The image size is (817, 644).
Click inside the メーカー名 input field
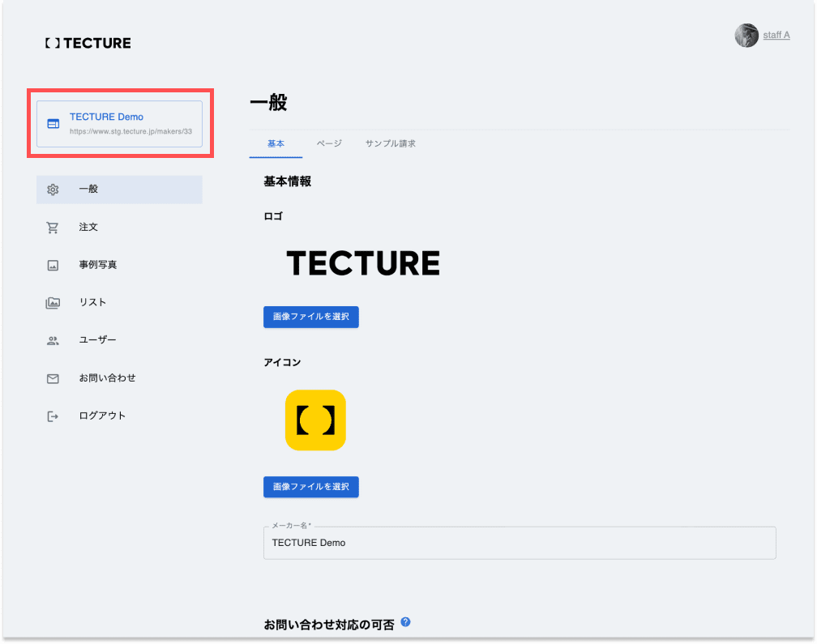519,543
